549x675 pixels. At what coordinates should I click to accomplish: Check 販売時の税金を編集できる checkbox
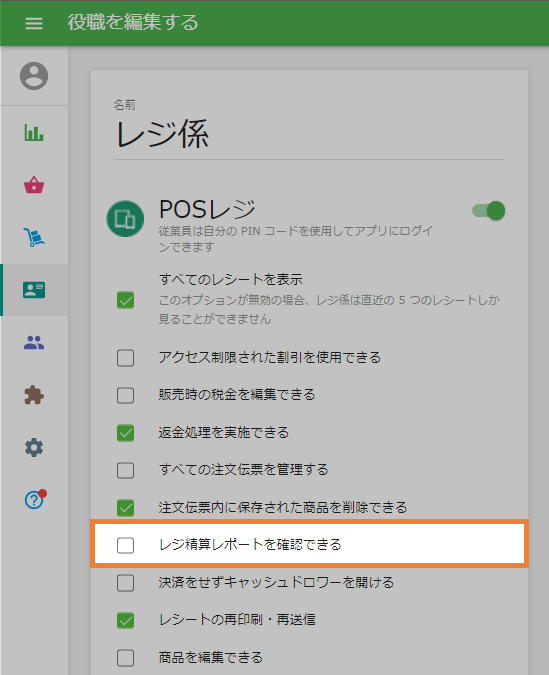[125, 395]
